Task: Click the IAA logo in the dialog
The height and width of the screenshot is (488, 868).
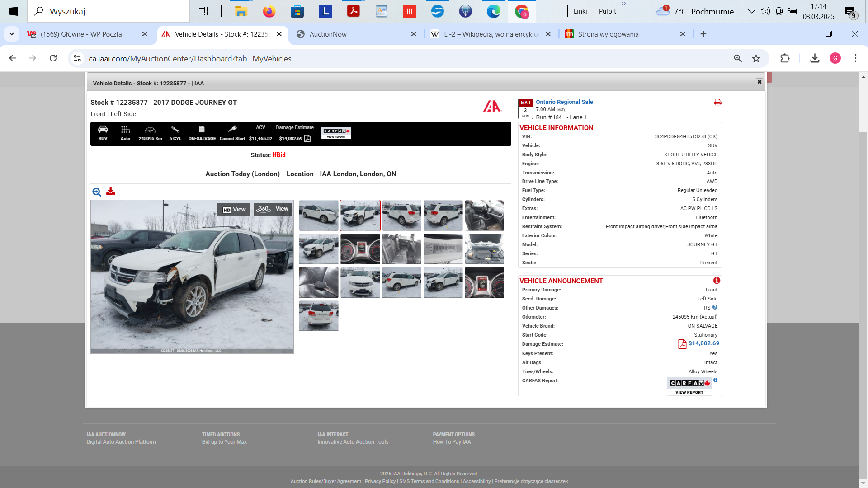Action: click(492, 106)
